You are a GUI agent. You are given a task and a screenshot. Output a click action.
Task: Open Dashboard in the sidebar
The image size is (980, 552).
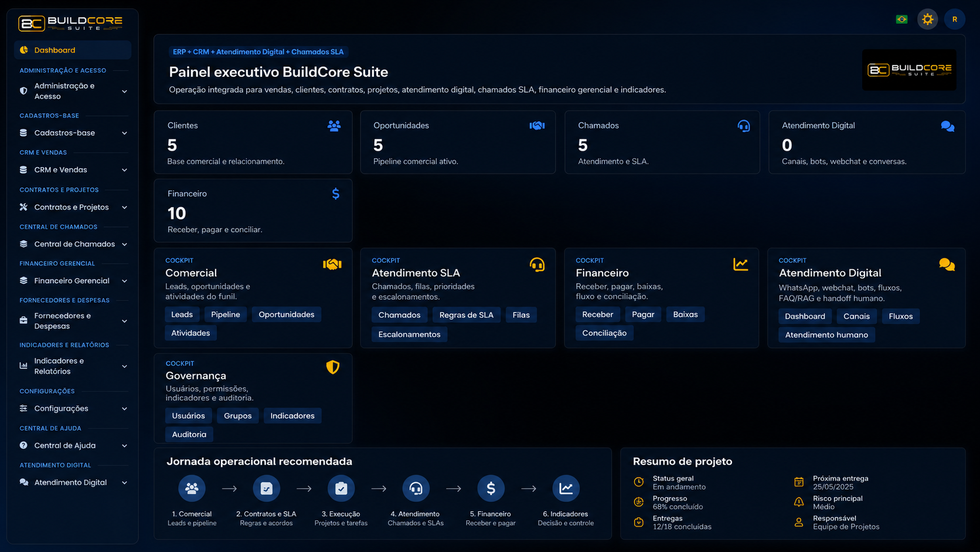point(73,50)
